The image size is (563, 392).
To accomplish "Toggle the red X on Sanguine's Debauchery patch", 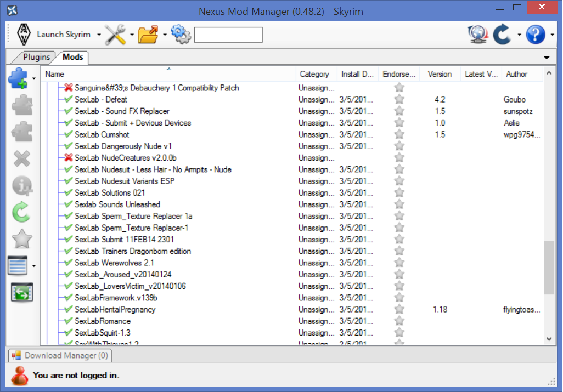I will [x=69, y=88].
